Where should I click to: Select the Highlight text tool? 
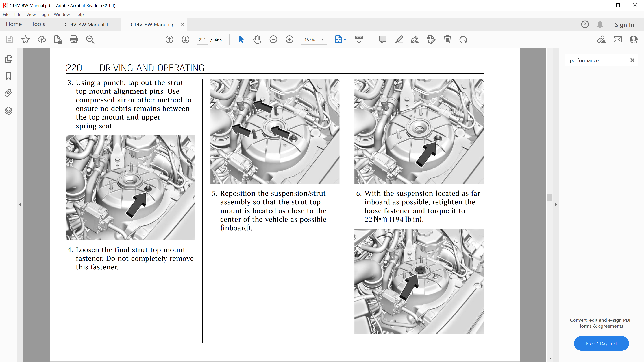pos(399,40)
